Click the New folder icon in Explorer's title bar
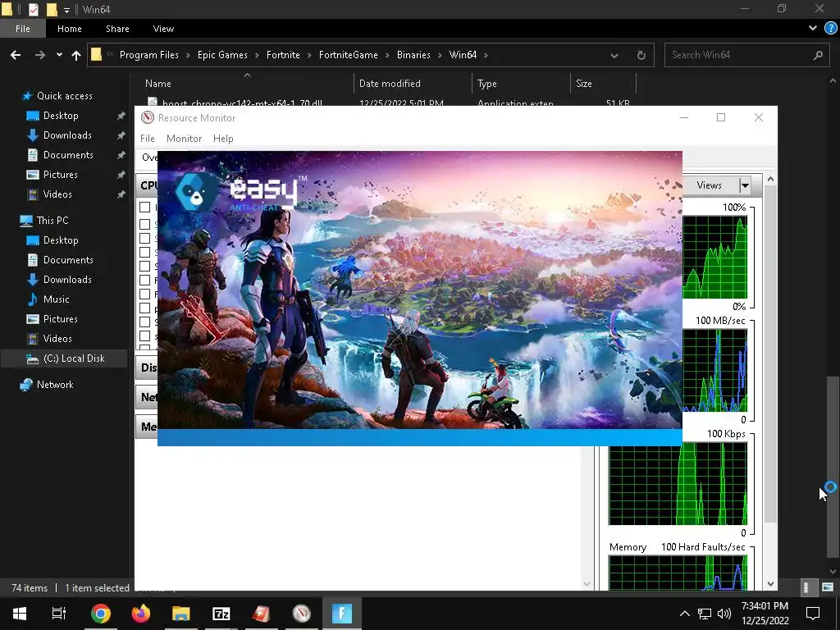Viewport: 840px width, 630px height. click(52, 9)
